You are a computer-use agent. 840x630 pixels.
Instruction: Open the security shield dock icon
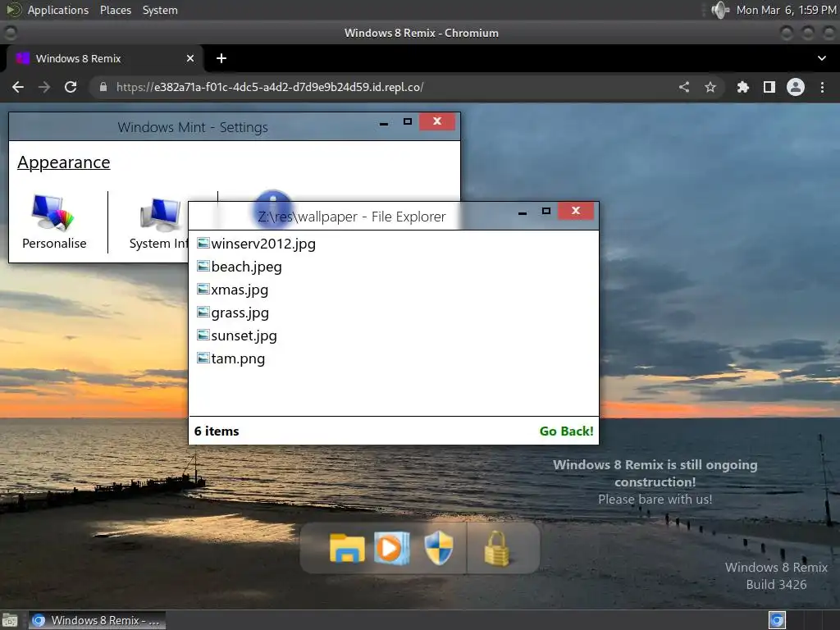(x=439, y=548)
